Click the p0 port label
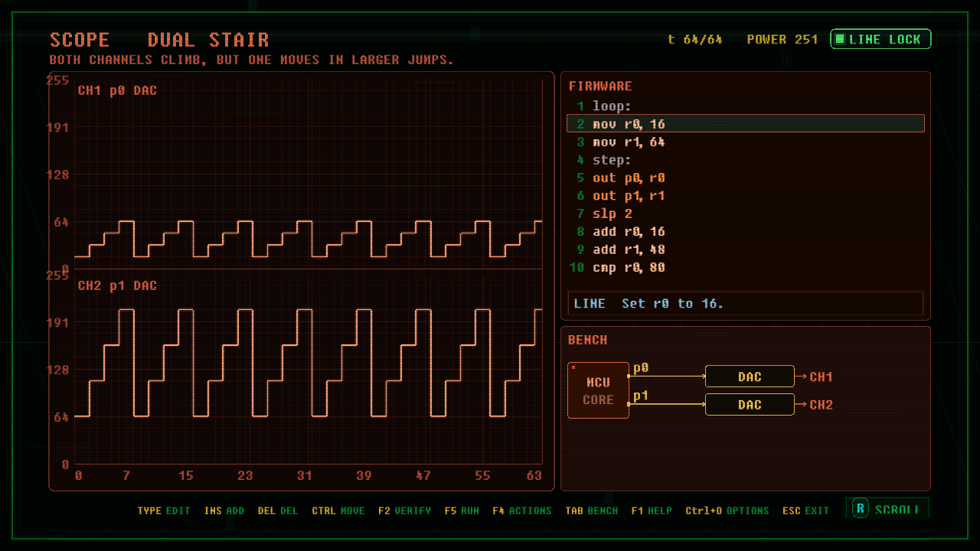The image size is (980, 551). [x=641, y=368]
